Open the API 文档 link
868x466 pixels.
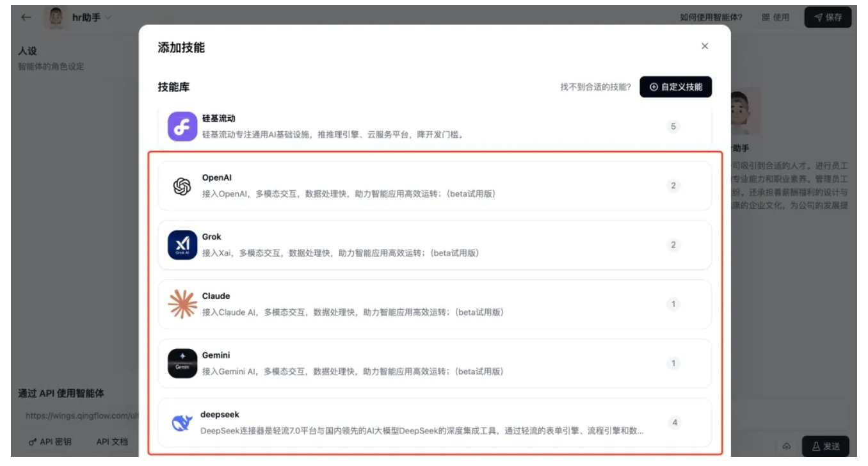click(x=112, y=442)
